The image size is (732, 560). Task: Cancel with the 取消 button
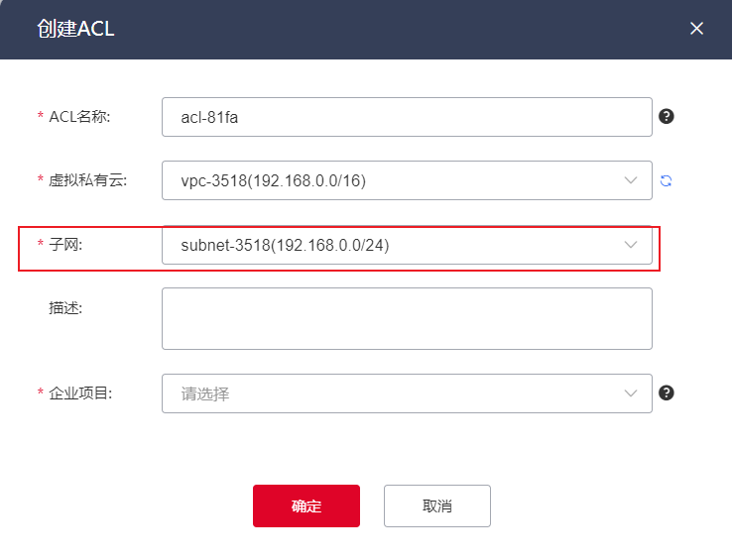tap(436, 505)
